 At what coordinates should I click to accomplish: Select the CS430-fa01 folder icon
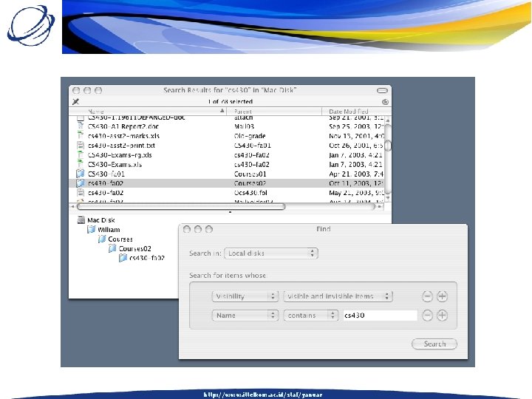click(81, 174)
